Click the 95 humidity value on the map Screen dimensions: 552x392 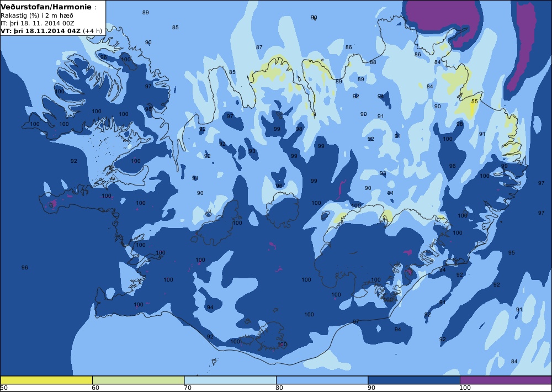tap(512, 252)
